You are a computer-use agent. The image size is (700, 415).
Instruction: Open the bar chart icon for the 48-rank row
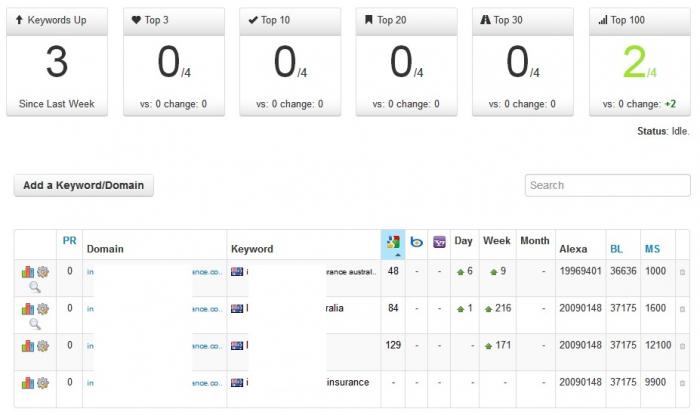[28, 272]
